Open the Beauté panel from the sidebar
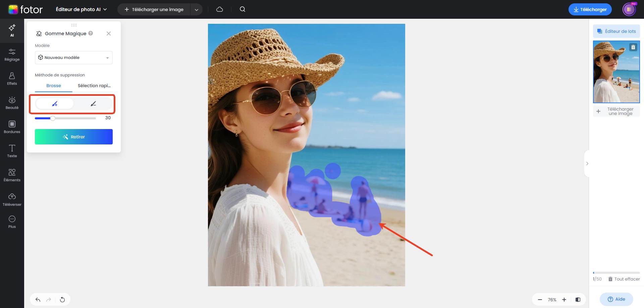This screenshot has width=644, height=308. (x=12, y=102)
